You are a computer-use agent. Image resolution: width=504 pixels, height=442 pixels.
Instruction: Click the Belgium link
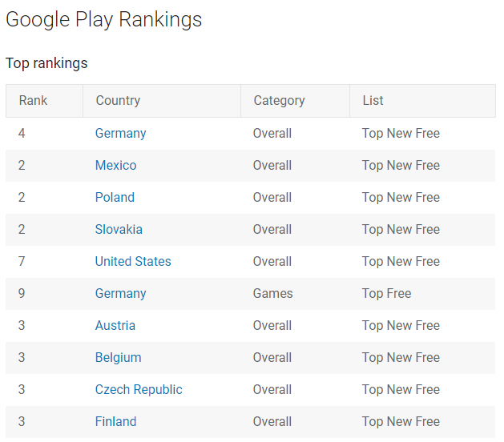118,357
